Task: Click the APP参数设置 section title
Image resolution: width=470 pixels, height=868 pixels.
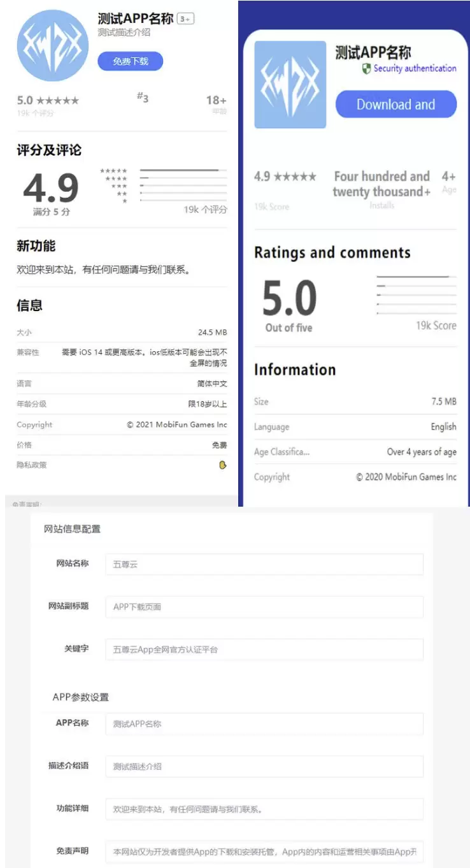Action: click(81, 697)
